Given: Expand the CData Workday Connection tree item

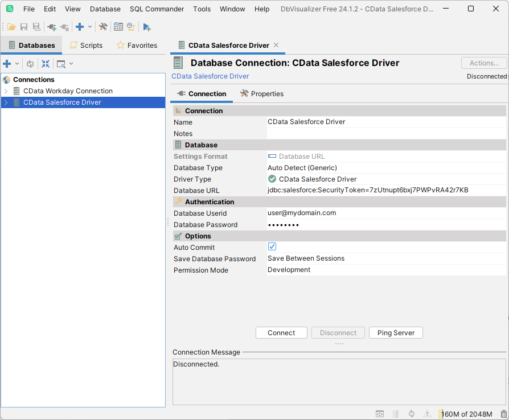Looking at the screenshot, I should pos(6,90).
